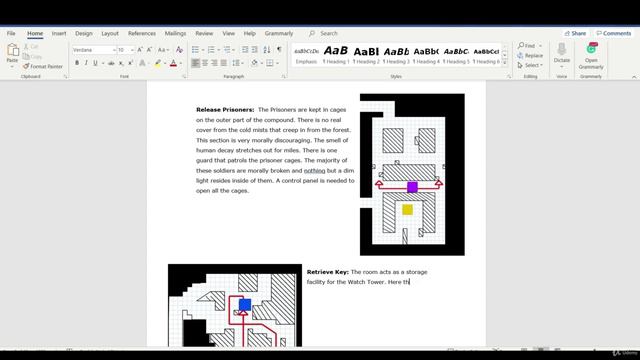Click the Share button
Screen dimensions: 640x360
point(576,33)
